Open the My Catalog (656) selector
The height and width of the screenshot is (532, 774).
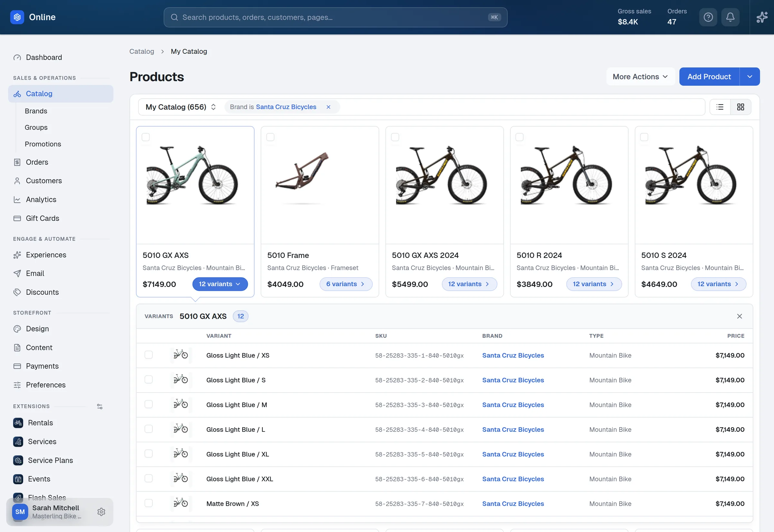[x=181, y=107]
